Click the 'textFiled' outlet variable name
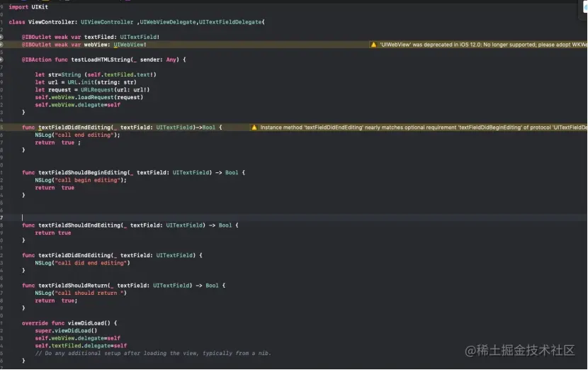Image resolution: width=588 pixels, height=370 pixels. pos(100,37)
